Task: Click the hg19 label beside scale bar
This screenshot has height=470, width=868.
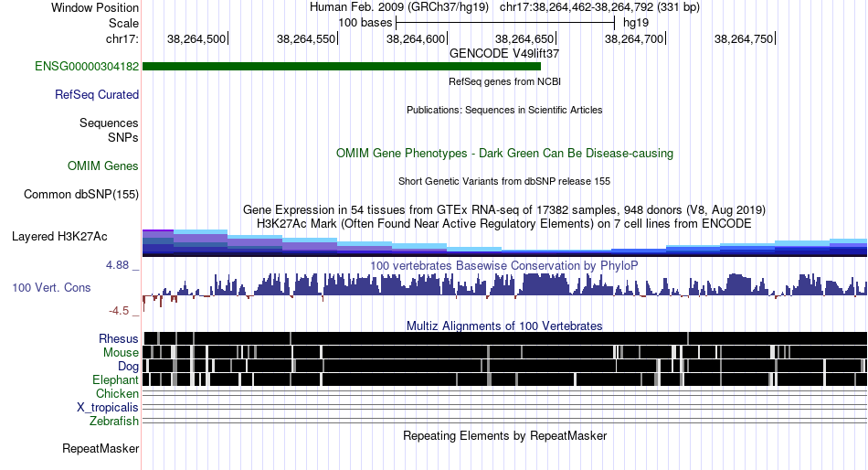Action: pyautogui.click(x=636, y=23)
